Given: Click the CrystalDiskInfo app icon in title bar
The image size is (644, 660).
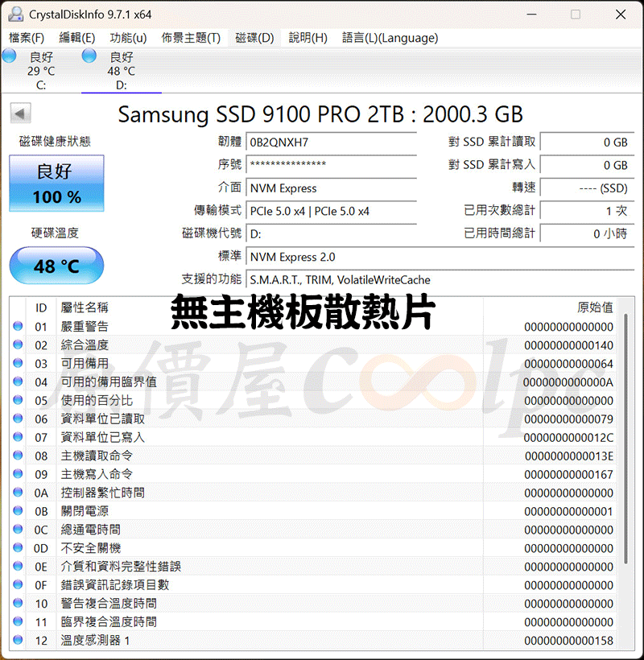Looking at the screenshot, I should (x=15, y=14).
